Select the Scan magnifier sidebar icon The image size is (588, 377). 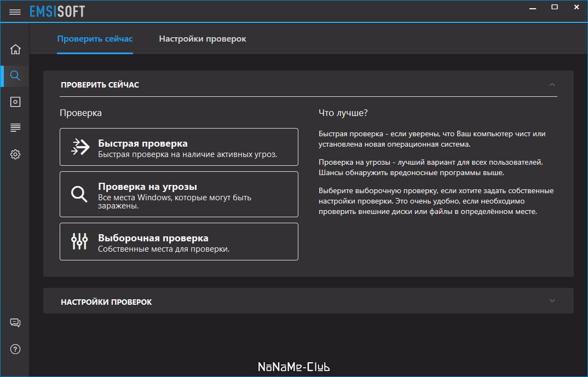click(x=15, y=76)
